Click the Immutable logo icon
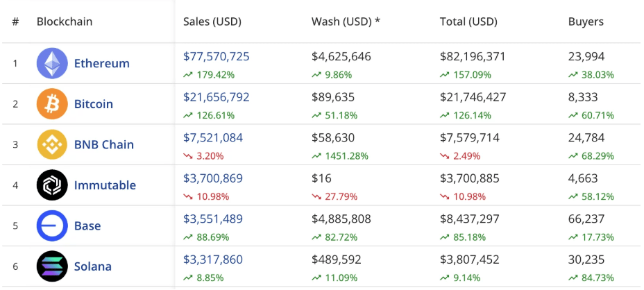Viewport: 644px width, 290px height. (52, 185)
